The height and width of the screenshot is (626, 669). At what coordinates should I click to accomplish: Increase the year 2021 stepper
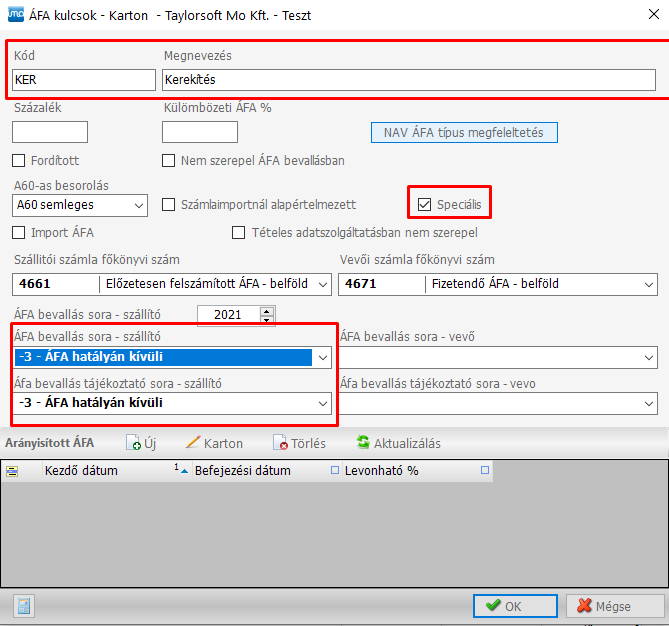tap(266, 311)
